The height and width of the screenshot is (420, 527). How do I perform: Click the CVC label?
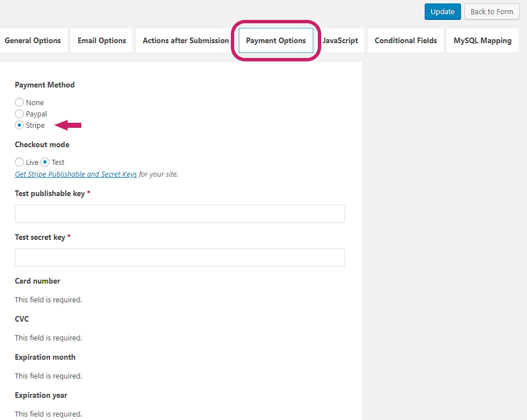point(22,319)
